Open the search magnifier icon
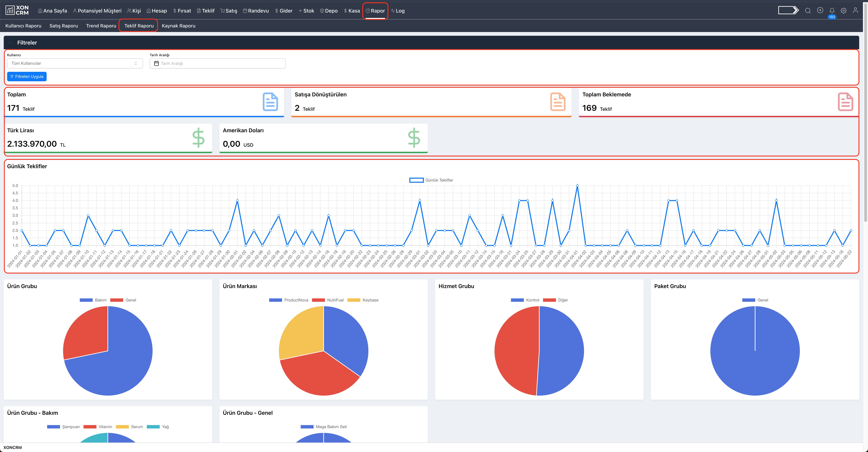Image resolution: width=868 pixels, height=452 pixels. tap(808, 11)
